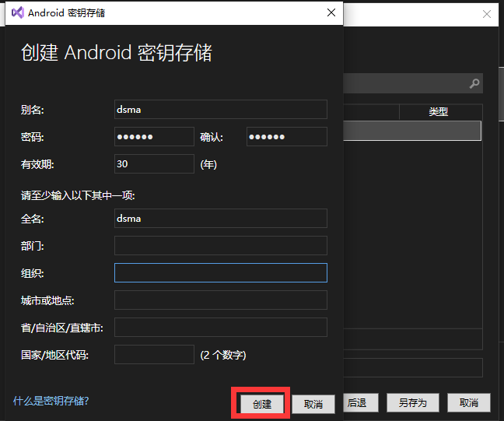Viewport: 504px width, 421px height.
Task: Click the 城市或地点 input field
Action: click(221, 300)
